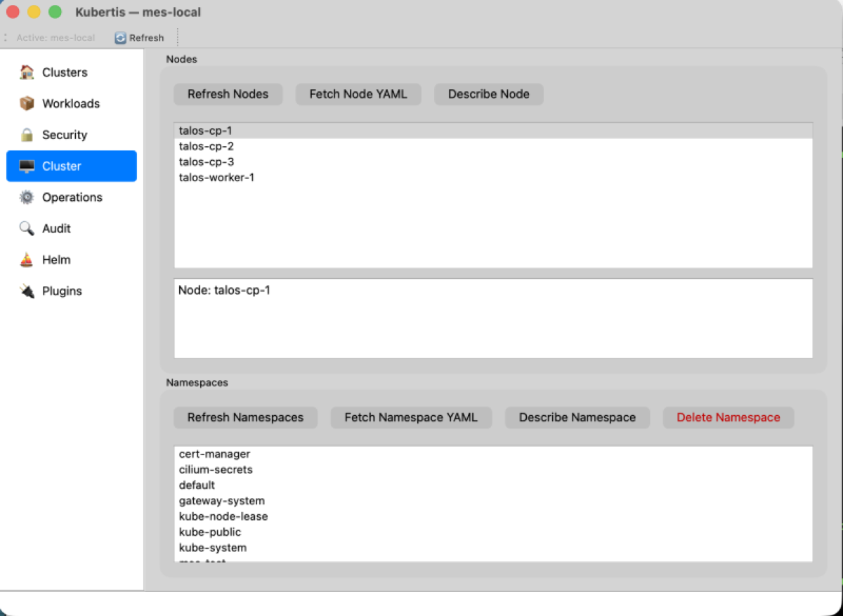Screen dimensions: 843x616
Task: Switch to the Security section
Action: click(x=72, y=135)
